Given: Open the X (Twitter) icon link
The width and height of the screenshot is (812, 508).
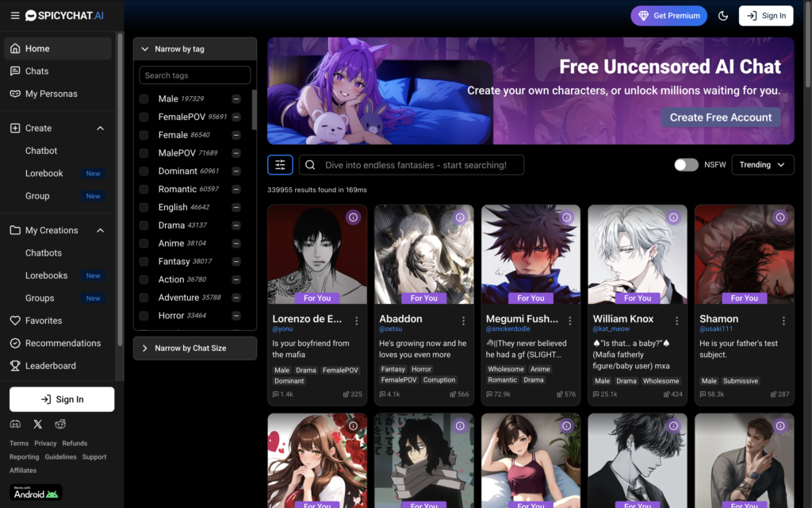Looking at the screenshot, I should 38,424.
